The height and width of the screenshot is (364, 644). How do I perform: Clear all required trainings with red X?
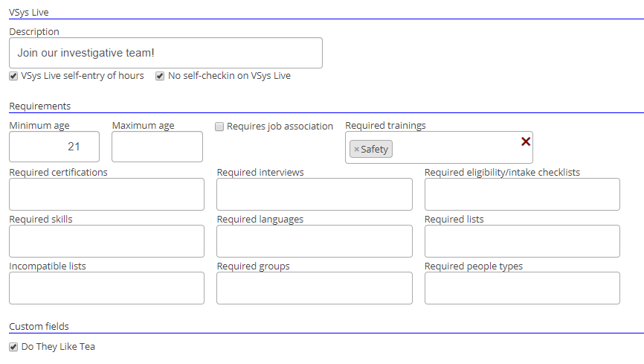point(526,141)
